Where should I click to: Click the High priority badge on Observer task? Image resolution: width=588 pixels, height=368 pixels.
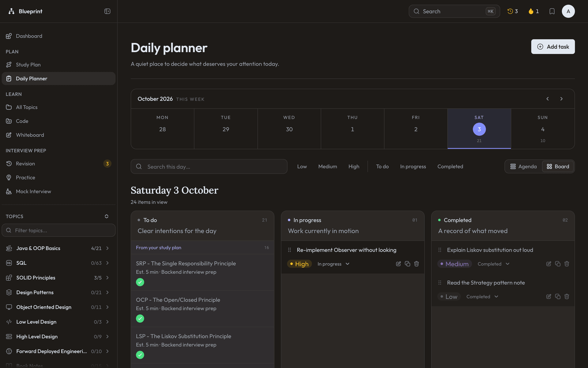coord(299,264)
